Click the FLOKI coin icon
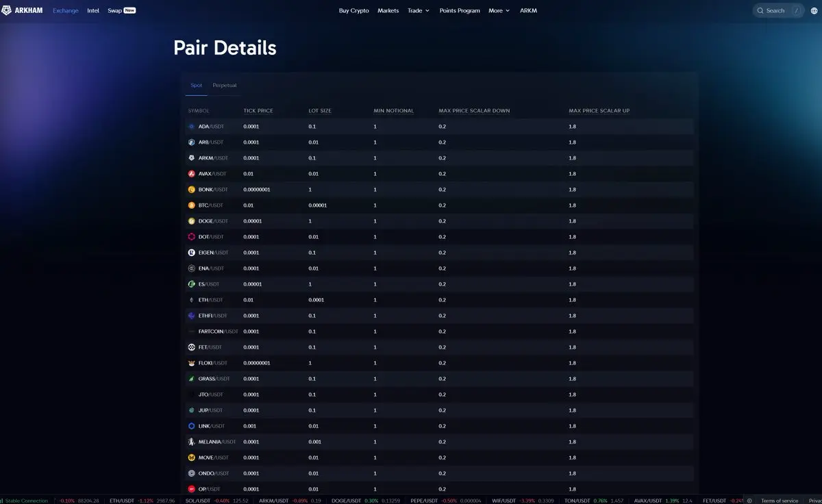This screenshot has height=504, width=822. [x=192, y=363]
